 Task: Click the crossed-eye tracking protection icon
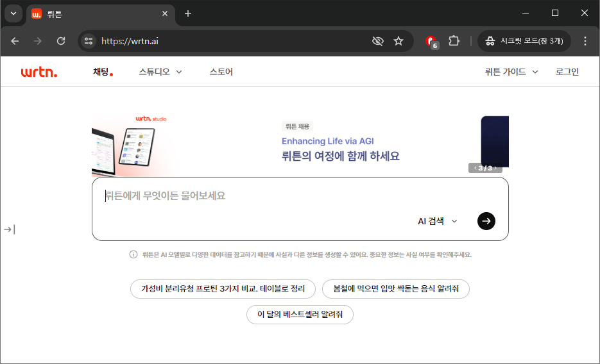click(378, 41)
